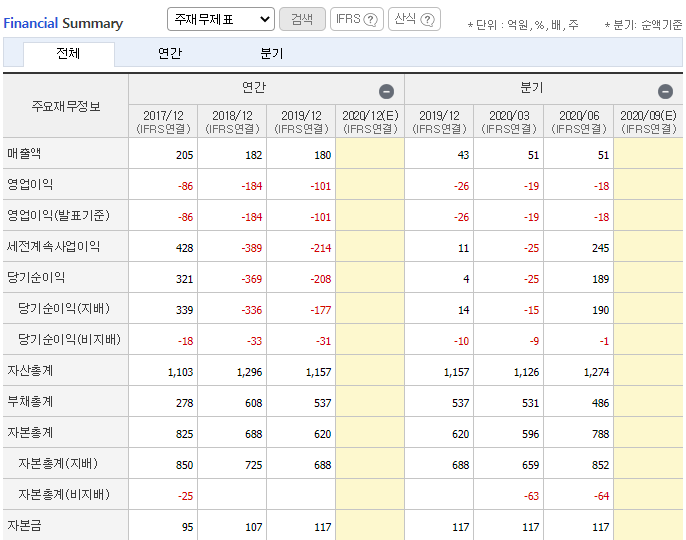Select the 자본금 row label

(24, 526)
